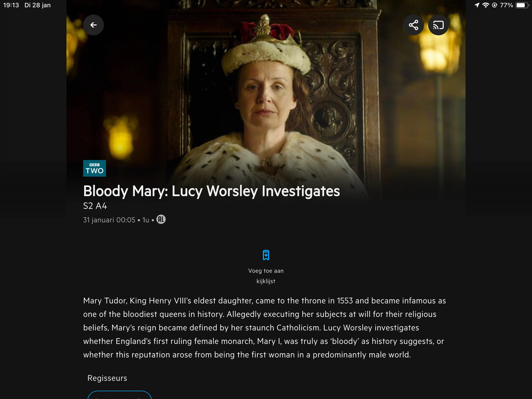Open the BBC Two channel logo

click(x=95, y=168)
